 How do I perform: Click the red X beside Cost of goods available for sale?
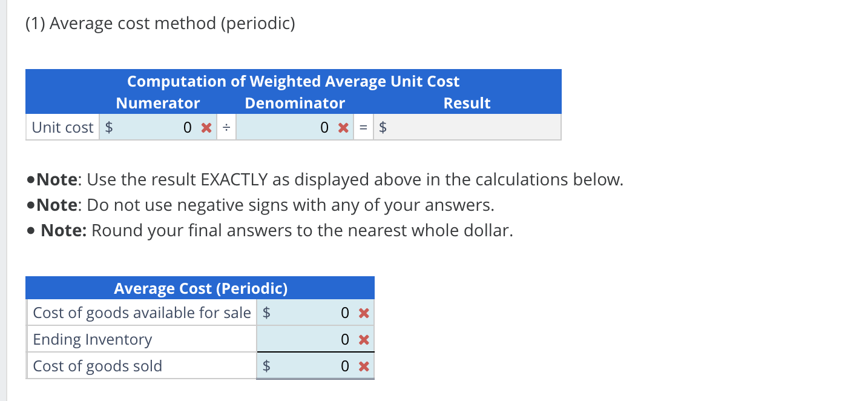(x=363, y=313)
